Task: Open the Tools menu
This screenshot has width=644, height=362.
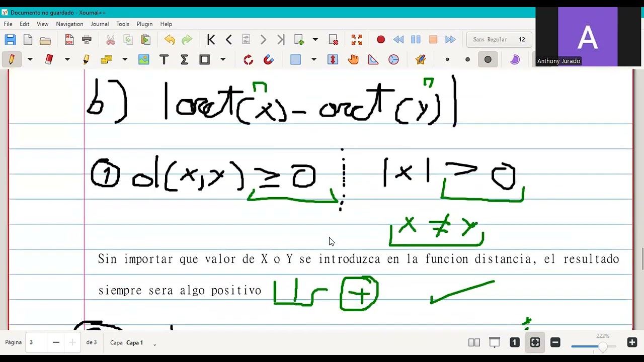Action: [123, 24]
